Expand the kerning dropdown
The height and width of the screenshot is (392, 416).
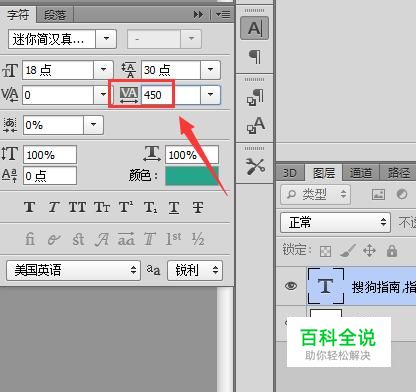click(x=103, y=95)
